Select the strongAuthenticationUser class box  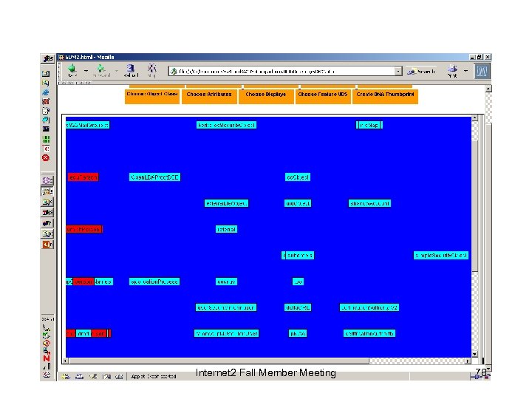226,333
